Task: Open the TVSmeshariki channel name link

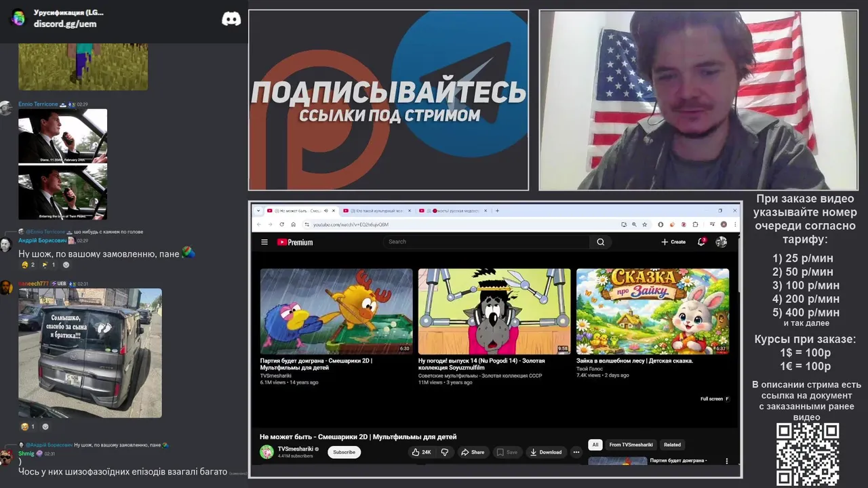Action: point(296,449)
